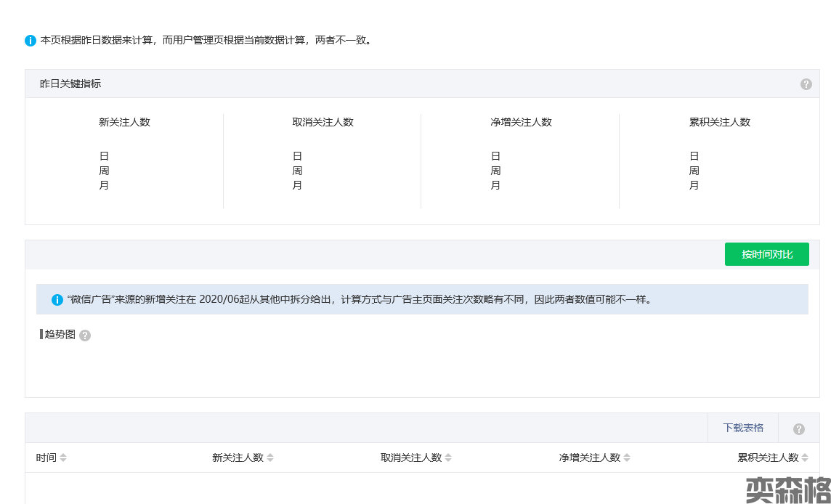Click the 取消关注人数 table column header text
Image resolution: width=831 pixels, height=504 pixels.
click(x=411, y=458)
